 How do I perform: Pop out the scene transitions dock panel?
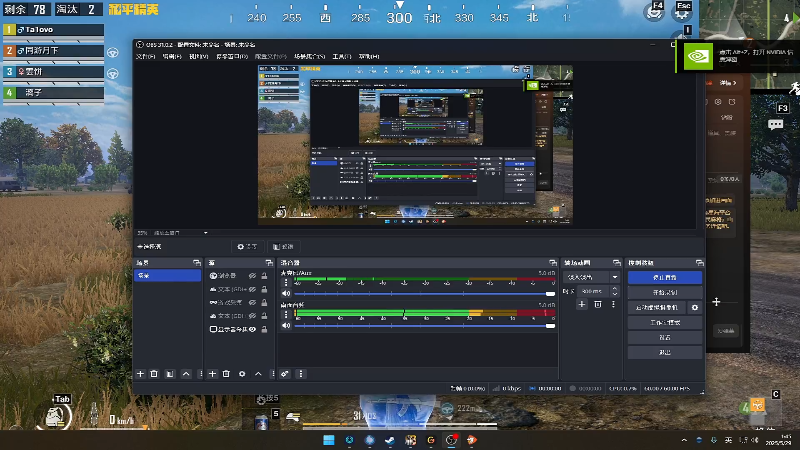pyautogui.click(x=617, y=263)
